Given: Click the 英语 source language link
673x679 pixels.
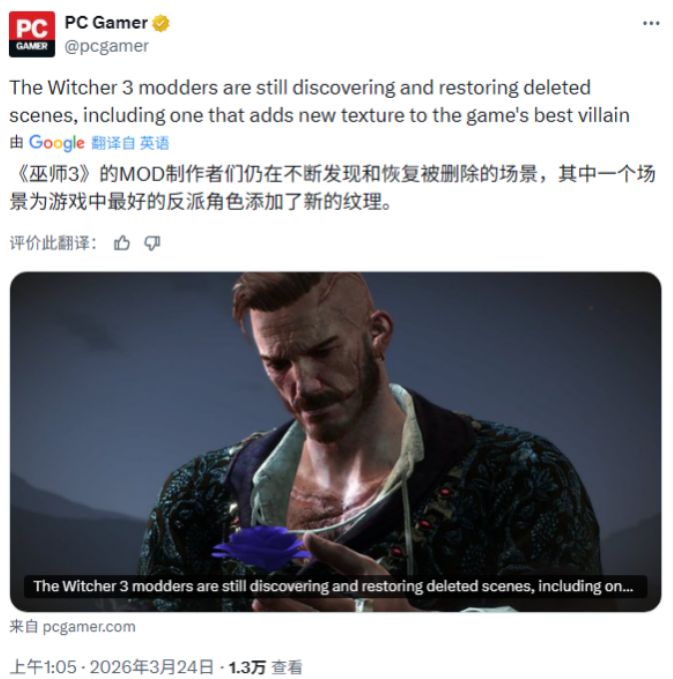Looking at the screenshot, I should click(x=154, y=143).
